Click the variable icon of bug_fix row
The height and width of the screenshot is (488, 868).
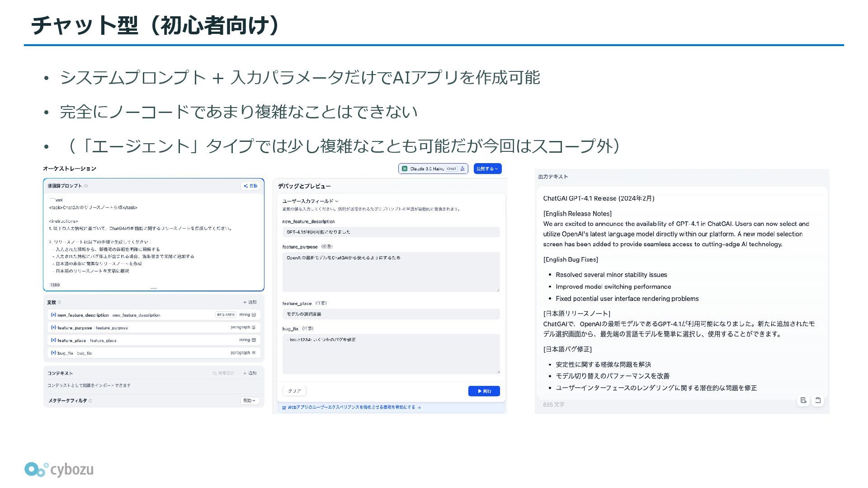(53, 353)
